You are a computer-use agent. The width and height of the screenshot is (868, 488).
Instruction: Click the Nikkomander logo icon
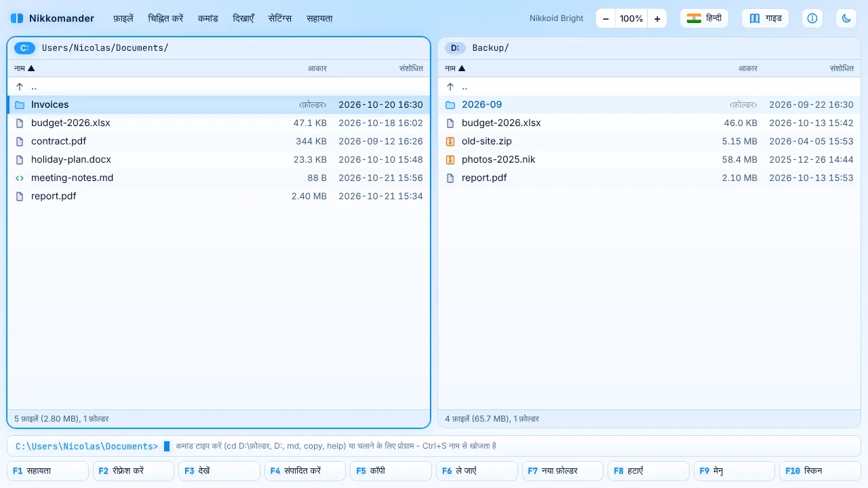click(17, 18)
